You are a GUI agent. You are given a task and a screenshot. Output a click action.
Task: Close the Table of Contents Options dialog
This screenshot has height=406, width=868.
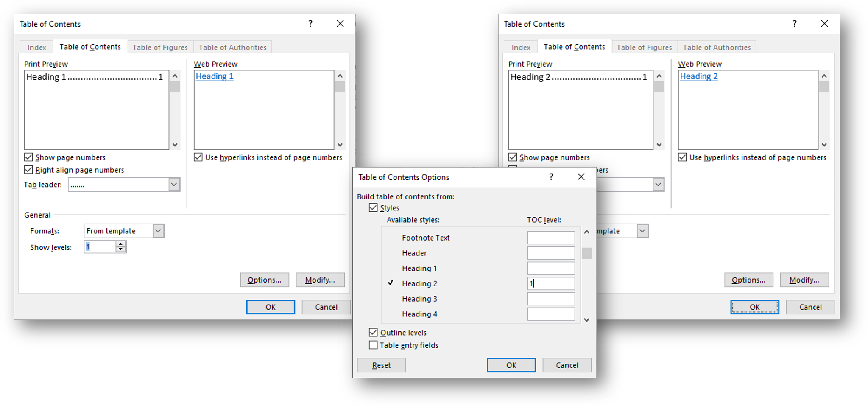point(581,177)
